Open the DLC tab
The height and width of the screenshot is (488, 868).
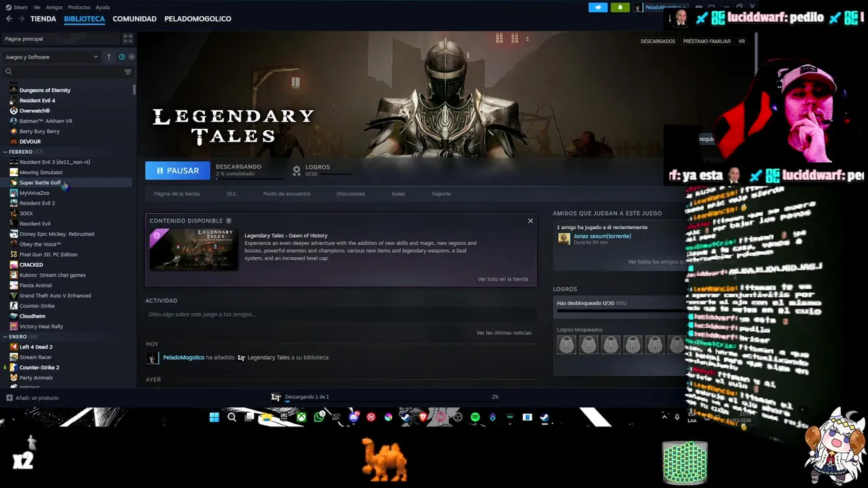231,194
